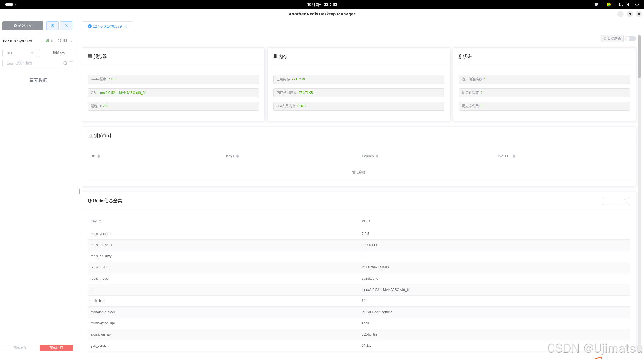Image resolution: width=644 pixels, height=359 pixels.
Task: Click the 新增Key add key button
Action: tap(57, 53)
